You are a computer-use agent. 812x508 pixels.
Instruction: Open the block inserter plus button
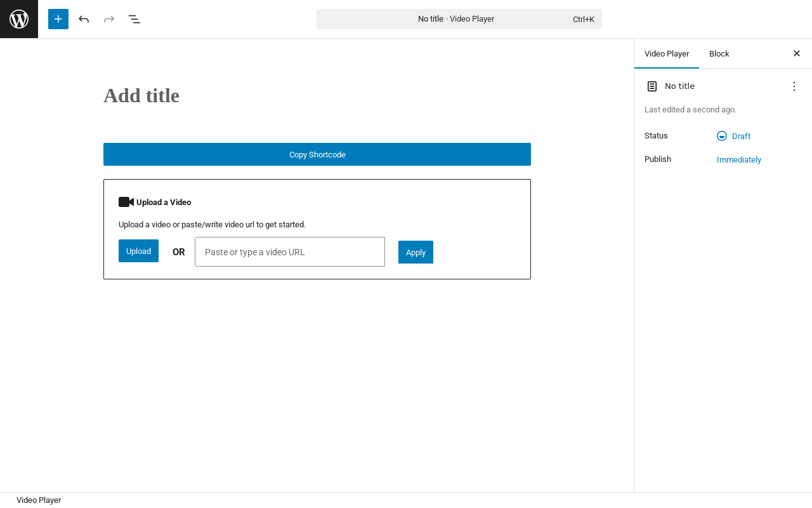[58, 19]
